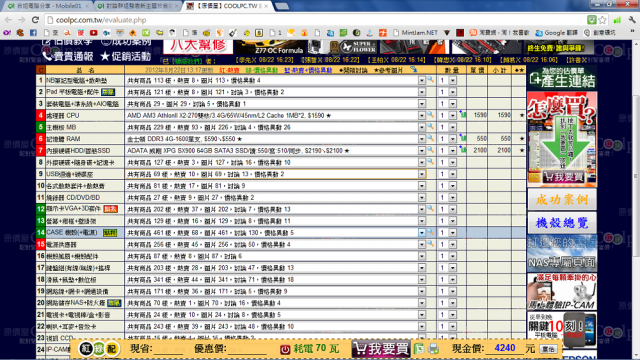The width and height of the screenshot is (640, 360).
Task: Open the HDD/SSD product dropdown
Action: click(422, 151)
